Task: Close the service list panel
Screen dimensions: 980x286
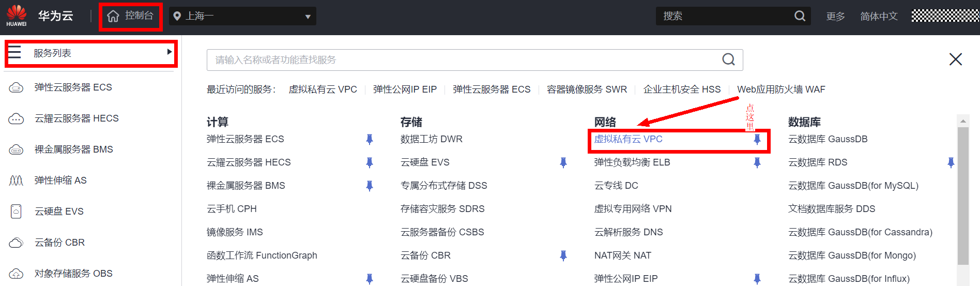Action: click(x=956, y=59)
